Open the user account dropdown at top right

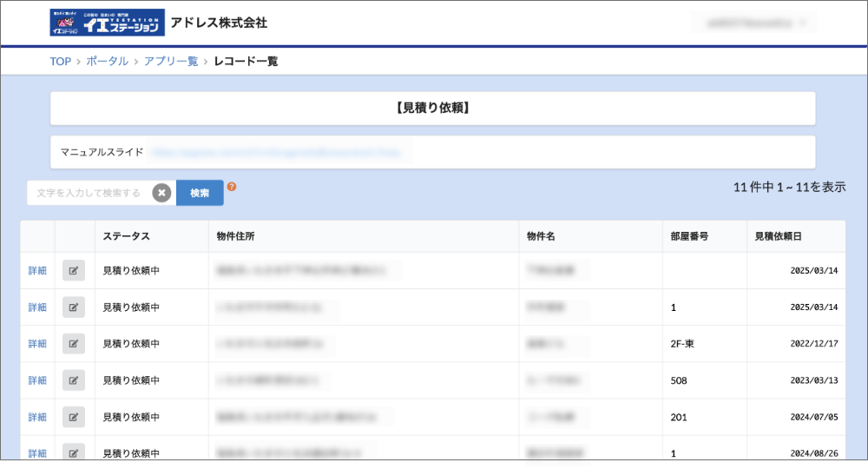[753, 23]
